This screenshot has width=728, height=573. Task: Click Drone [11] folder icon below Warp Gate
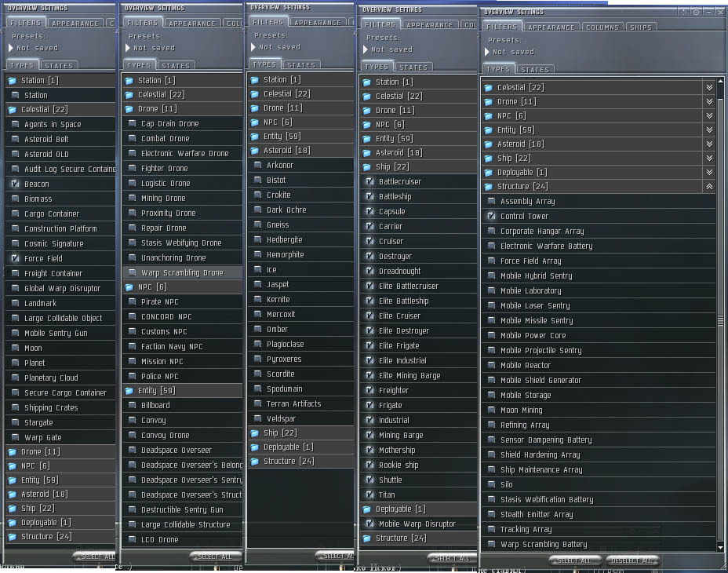click(x=12, y=452)
